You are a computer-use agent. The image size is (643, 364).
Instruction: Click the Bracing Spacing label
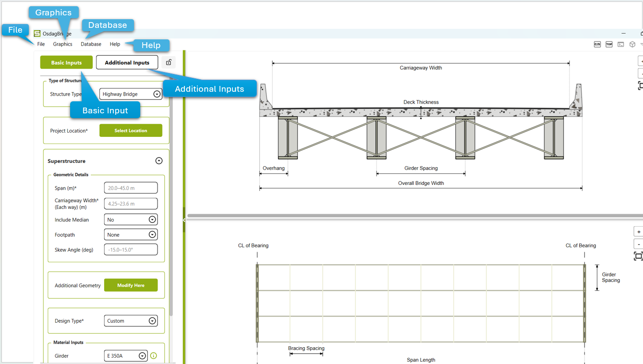(306, 349)
